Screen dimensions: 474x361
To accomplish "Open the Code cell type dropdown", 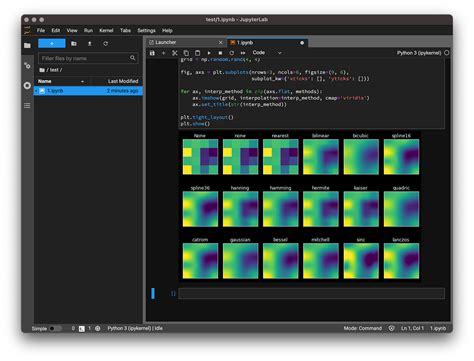I will pos(267,53).
